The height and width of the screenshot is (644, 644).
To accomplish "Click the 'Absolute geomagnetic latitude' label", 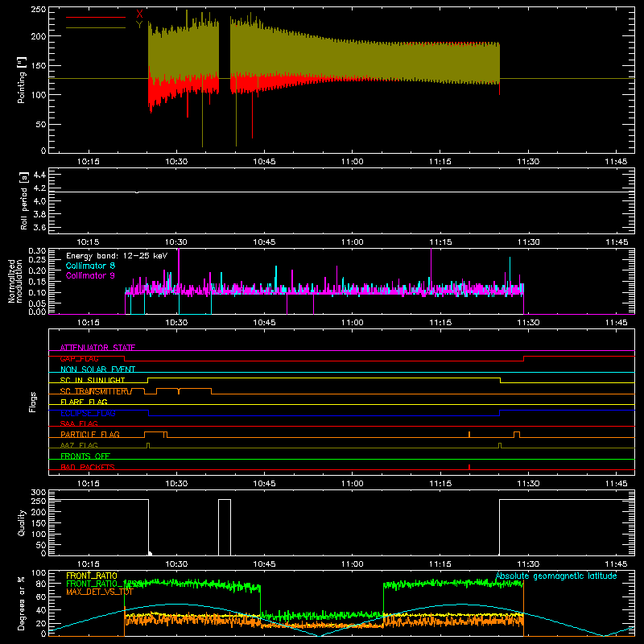I will click(556, 576).
